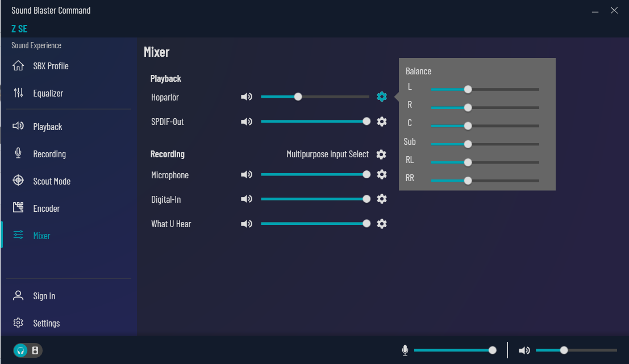629x364 pixels.
Task: Minimize the Sound Blaster Command window
Action: [x=595, y=11]
